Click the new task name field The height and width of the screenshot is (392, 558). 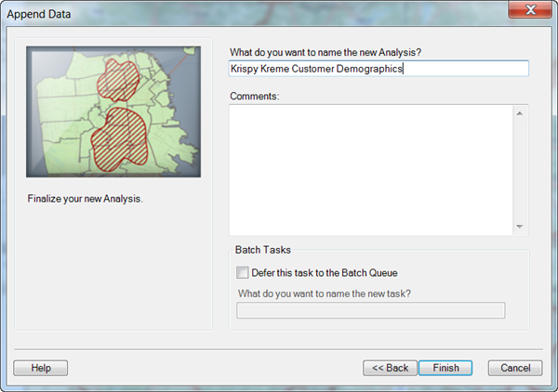pyautogui.click(x=371, y=310)
